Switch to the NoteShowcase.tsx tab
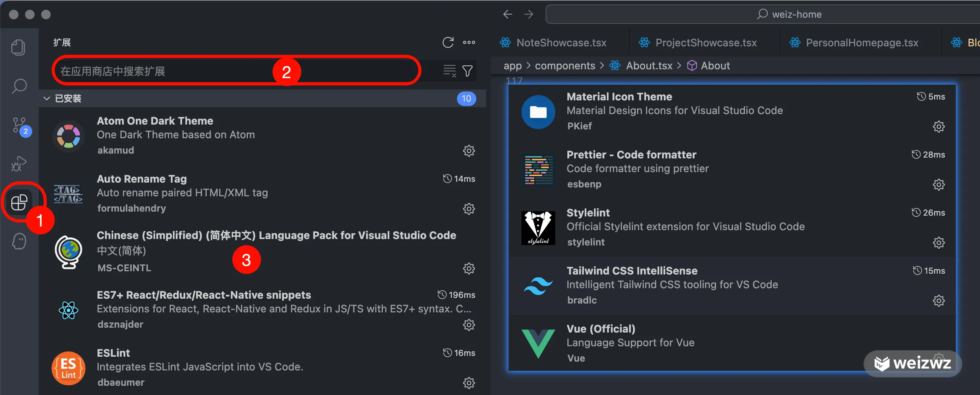 tap(561, 43)
